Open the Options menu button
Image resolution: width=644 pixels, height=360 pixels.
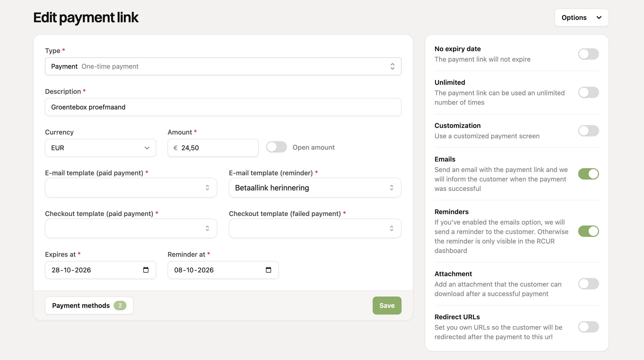coord(581,18)
